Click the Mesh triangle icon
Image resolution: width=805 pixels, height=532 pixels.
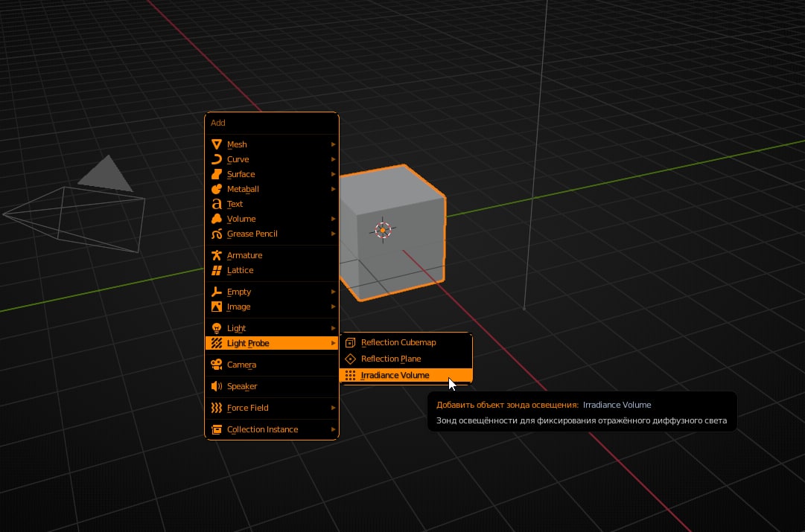tap(217, 144)
